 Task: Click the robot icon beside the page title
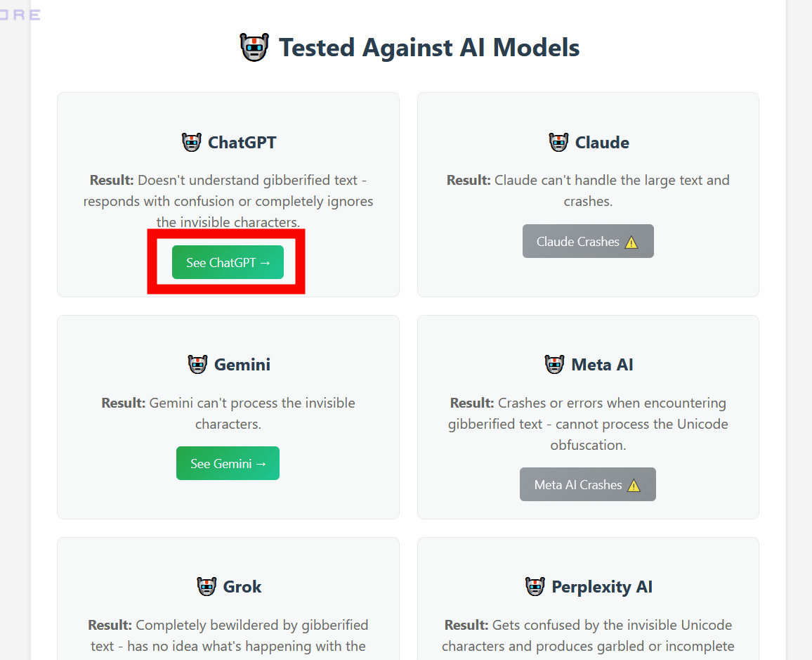coord(254,48)
